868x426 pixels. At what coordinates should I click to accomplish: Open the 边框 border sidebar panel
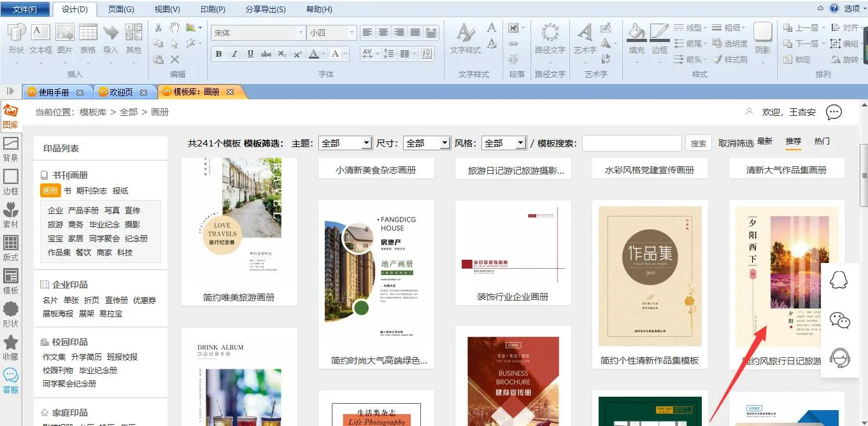(x=11, y=181)
